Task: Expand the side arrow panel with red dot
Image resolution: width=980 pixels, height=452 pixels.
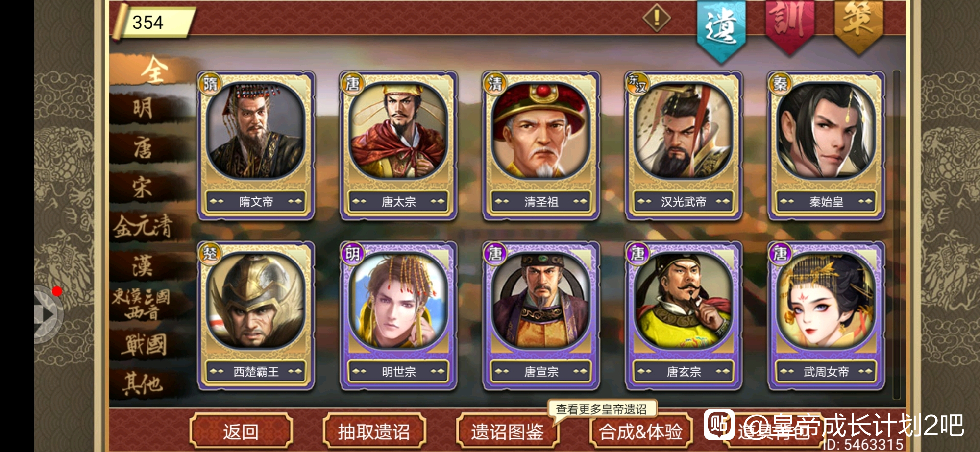Action: tap(48, 314)
